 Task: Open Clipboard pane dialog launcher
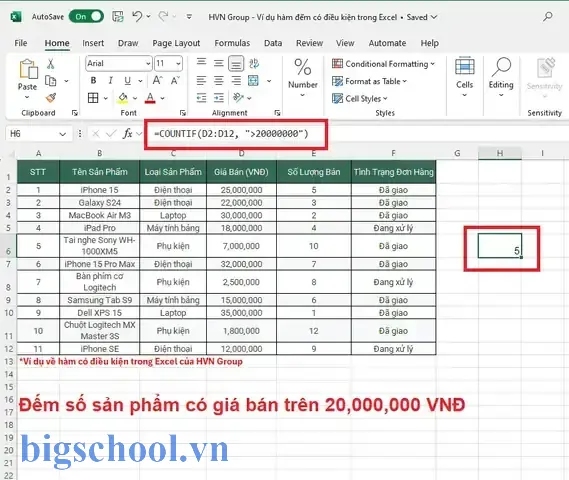coord(74,113)
